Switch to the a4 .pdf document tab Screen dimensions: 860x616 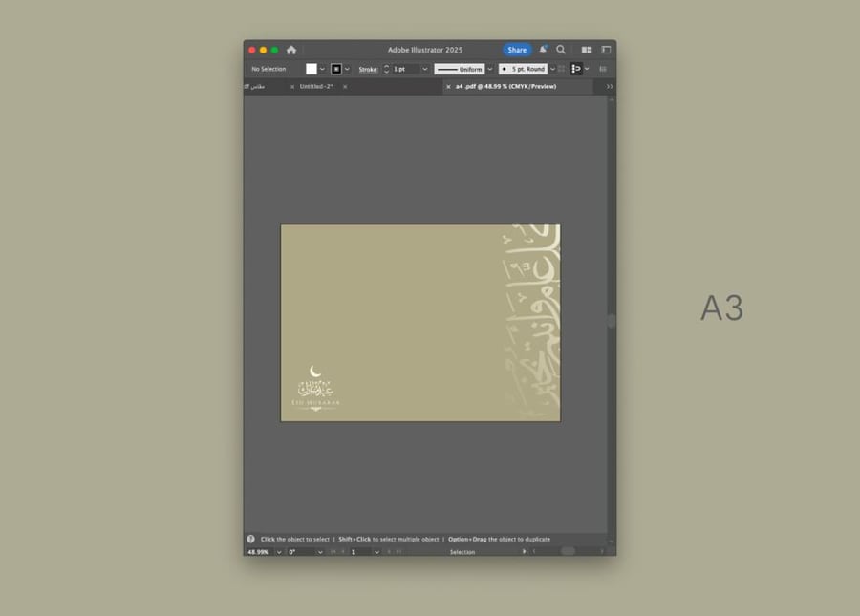[x=505, y=87]
